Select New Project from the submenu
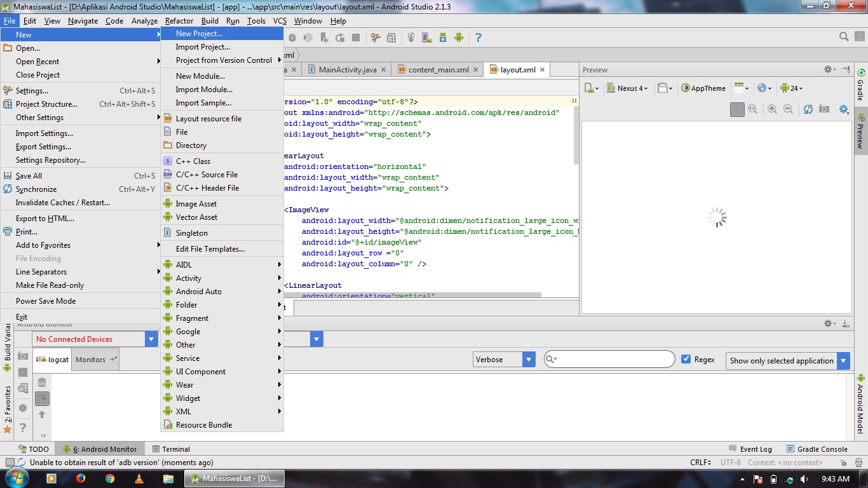Viewport: 868px width, 488px height. [x=198, y=33]
